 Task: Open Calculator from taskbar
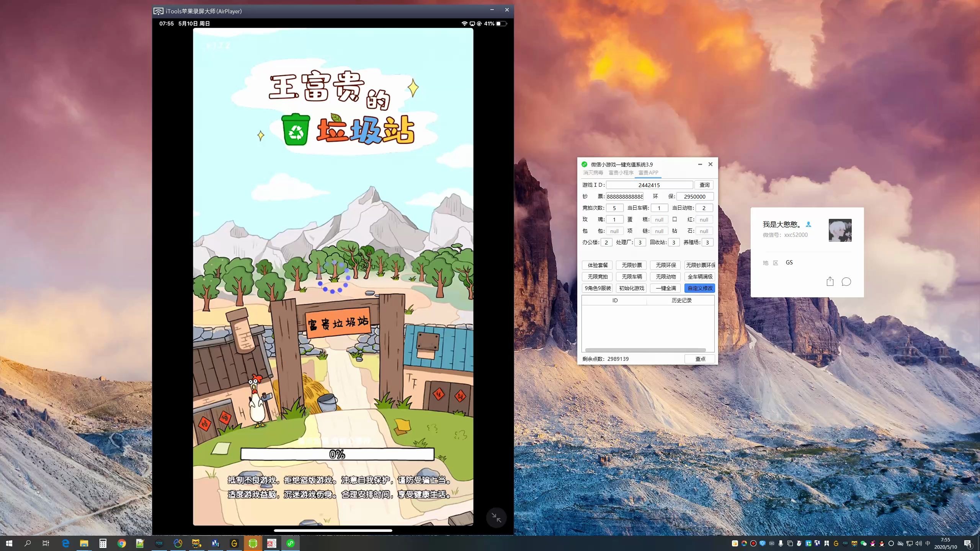pyautogui.click(x=103, y=543)
